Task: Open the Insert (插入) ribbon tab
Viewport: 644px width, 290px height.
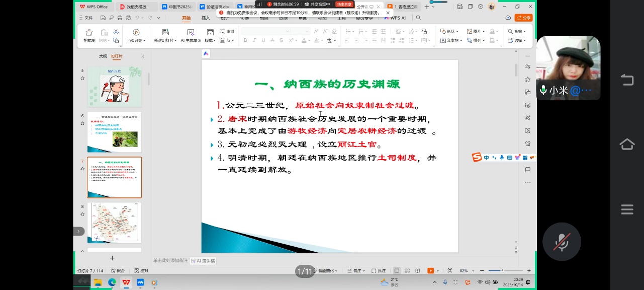Action: [206, 18]
